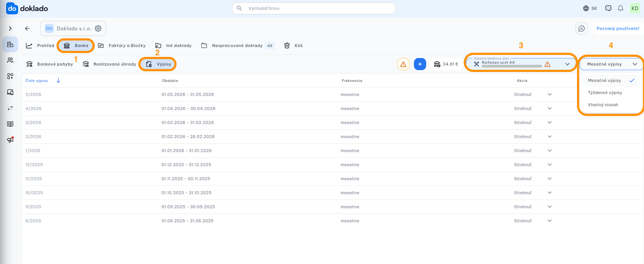Click the Číslo výpisu column header

pyautogui.click(x=37, y=81)
